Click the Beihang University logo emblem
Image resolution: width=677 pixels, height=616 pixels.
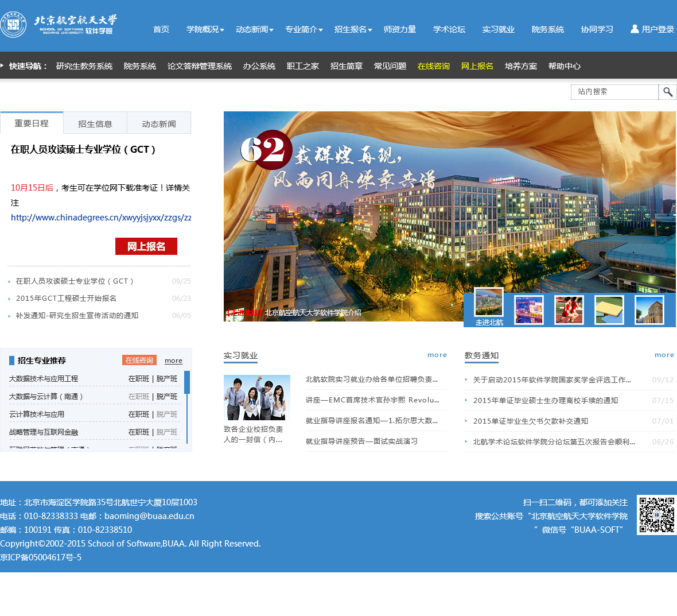(13, 25)
